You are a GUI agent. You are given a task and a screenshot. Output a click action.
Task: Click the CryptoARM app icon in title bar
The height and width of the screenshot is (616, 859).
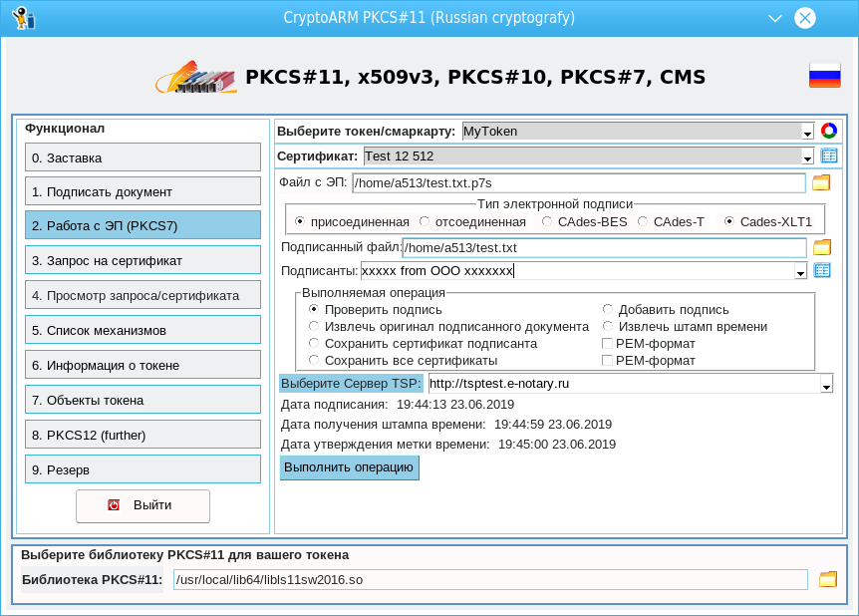24,18
